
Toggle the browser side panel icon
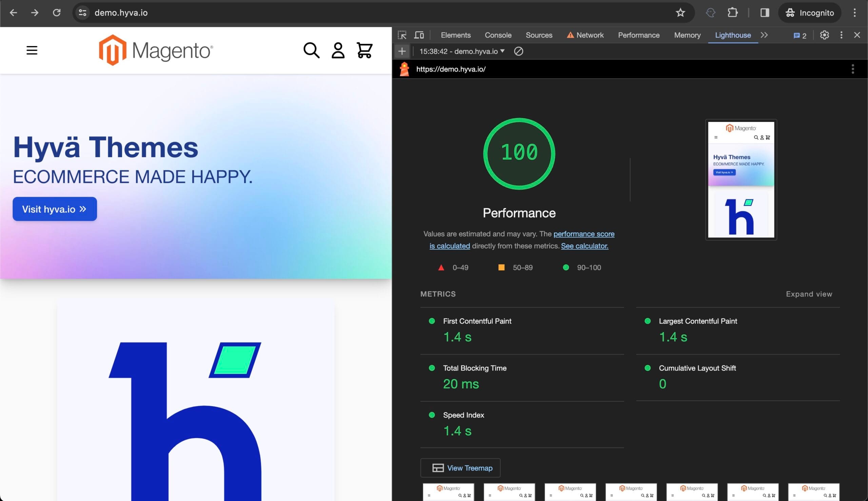pos(765,13)
